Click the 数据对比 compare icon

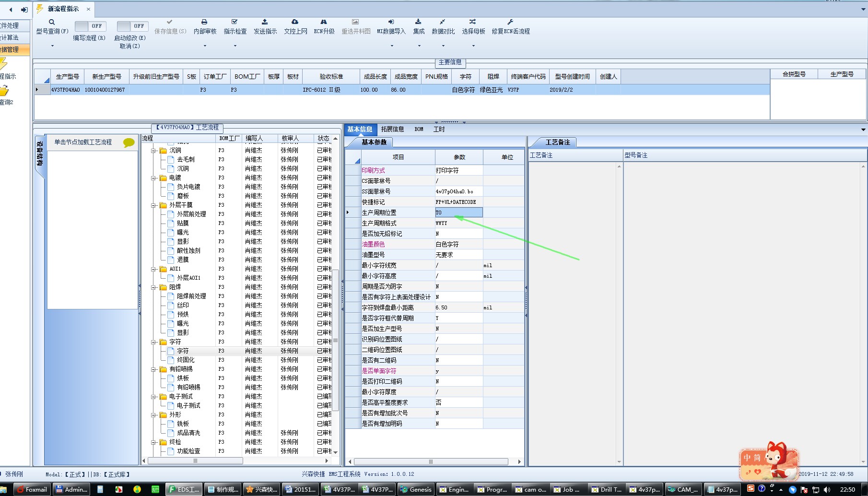pyautogui.click(x=442, y=22)
